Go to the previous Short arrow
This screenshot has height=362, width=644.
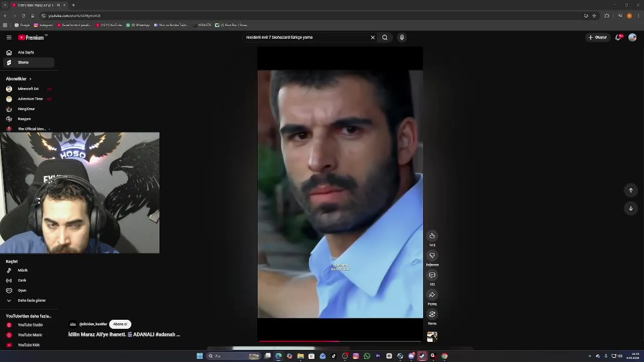pyautogui.click(x=631, y=190)
